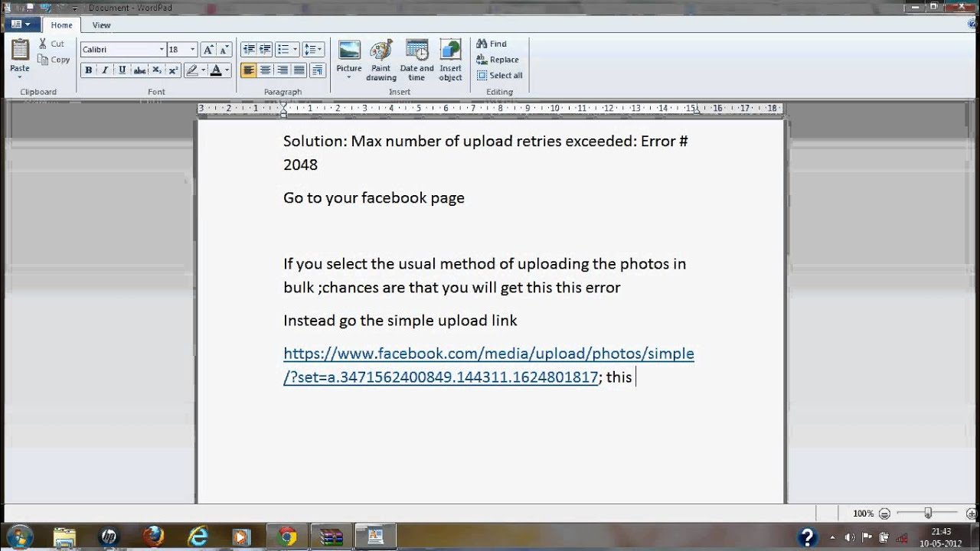The width and height of the screenshot is (980, 551).
Task: Click the Paste clipboard icon
Action: pos(20,50)
